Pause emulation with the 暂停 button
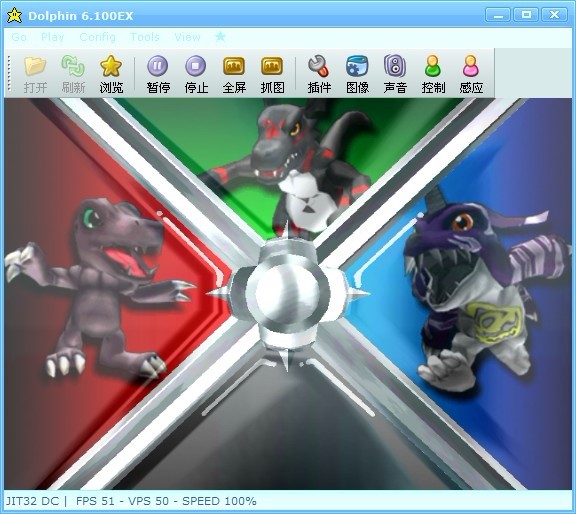Viewport: 576px width, 514px height. click(x=158, y=74)
